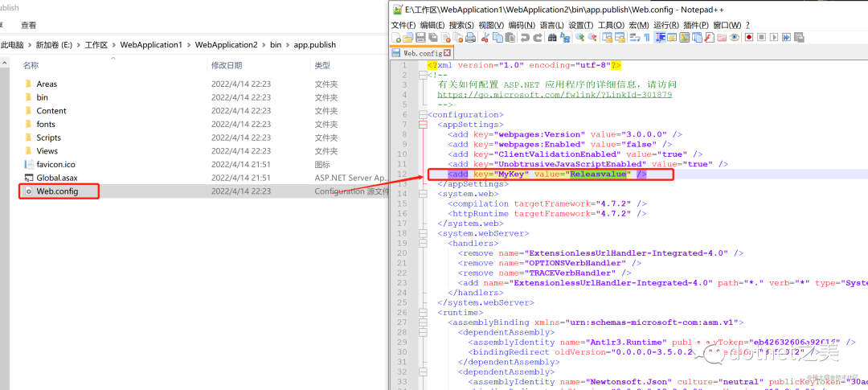Collapse the configuration node fold marker
Viewport: 868px width, 390px height.
[423, 114]
